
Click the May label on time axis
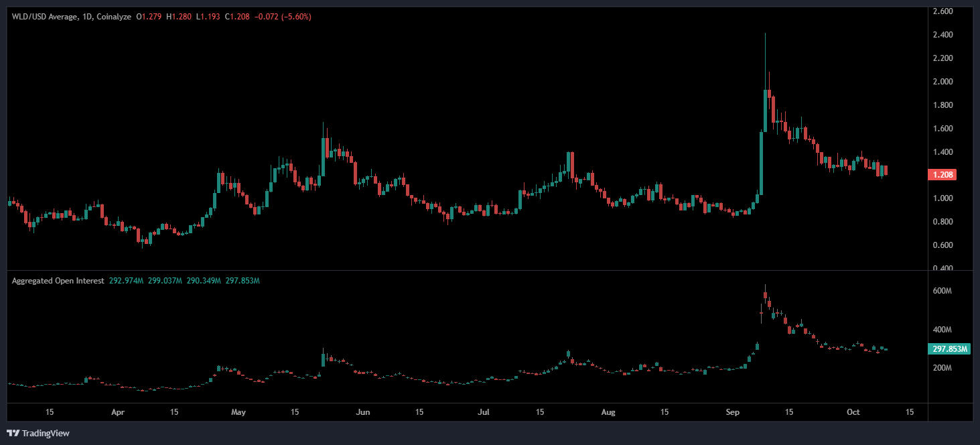[x=238, y=411]
